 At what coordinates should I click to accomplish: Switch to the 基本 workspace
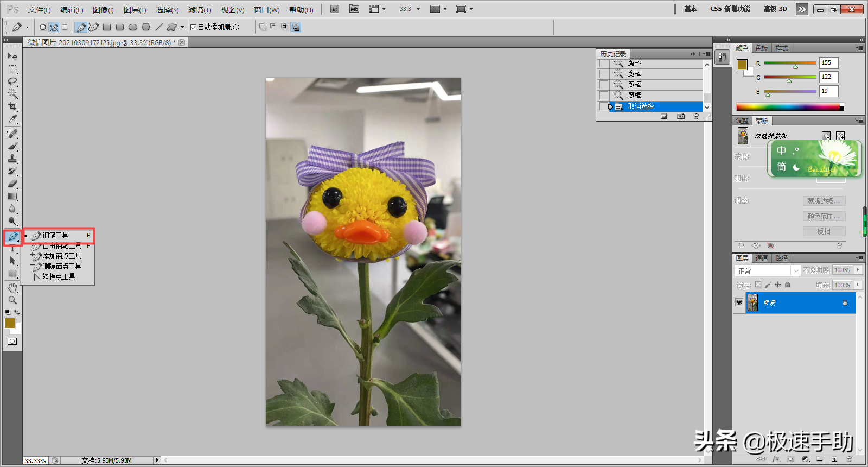click(x=691, y=9)
